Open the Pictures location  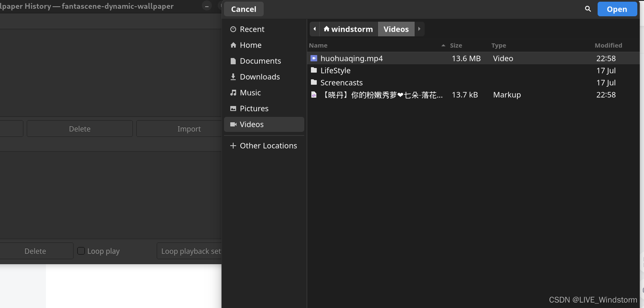coord(254,108)
